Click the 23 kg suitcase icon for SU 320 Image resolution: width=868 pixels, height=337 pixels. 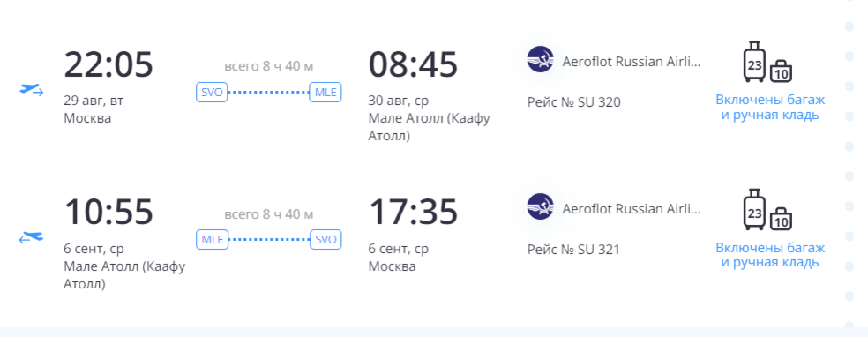[x=754, y=62]
